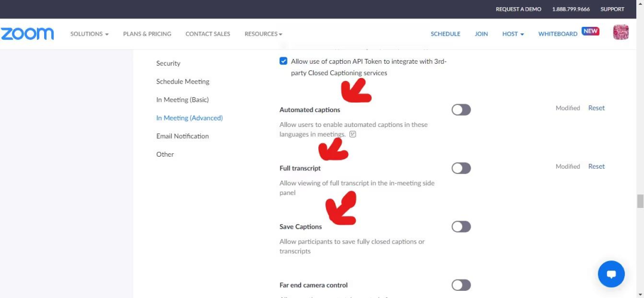The width and height of the screenshot is (644, 298).
Task: Toggle the Full transcript switch
Action: (x=461, y=168)
